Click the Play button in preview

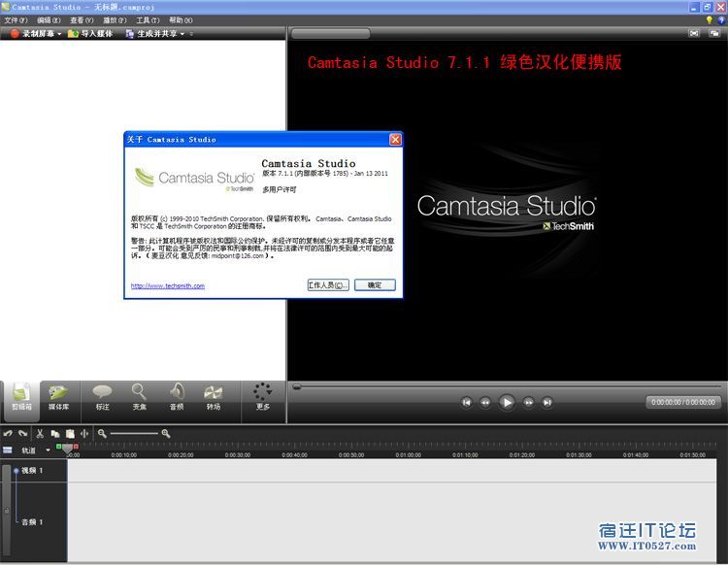[x=507, y=403]
